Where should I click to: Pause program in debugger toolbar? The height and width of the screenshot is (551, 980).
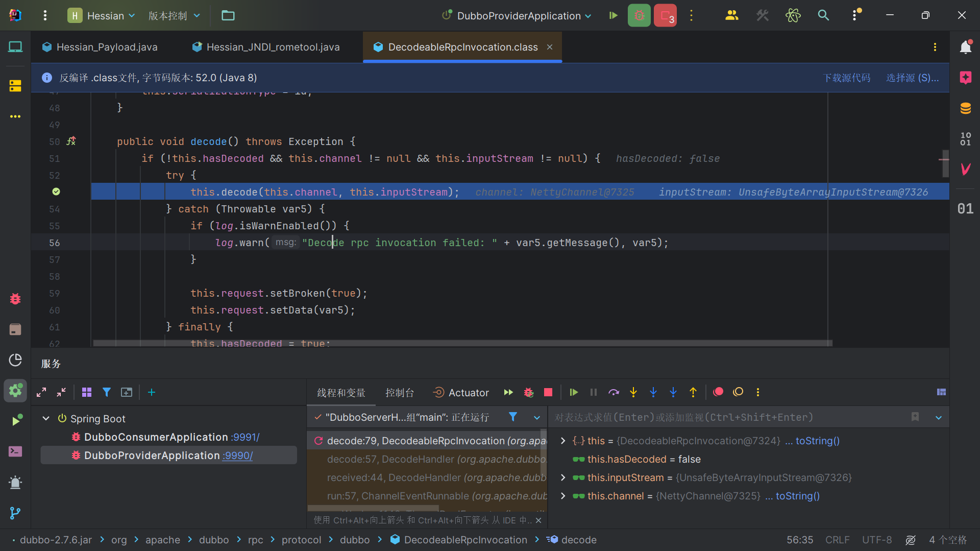(594, 392)
